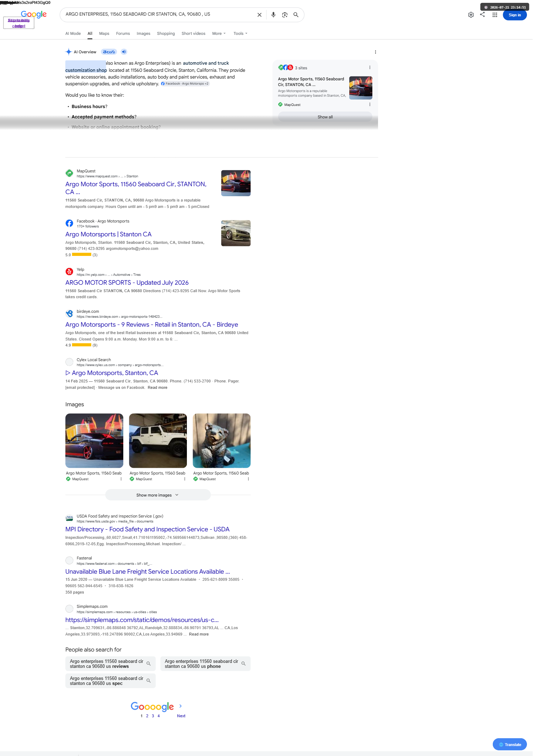
Task: Open the Forums tab
Action: coord(123,33)
